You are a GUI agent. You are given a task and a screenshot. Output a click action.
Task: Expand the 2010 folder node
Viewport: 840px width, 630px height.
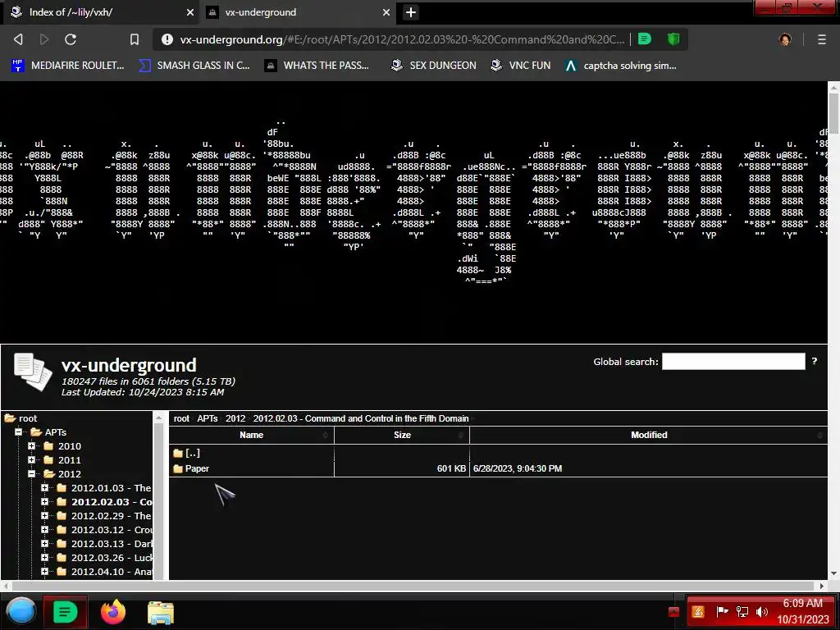pos(32,445)
